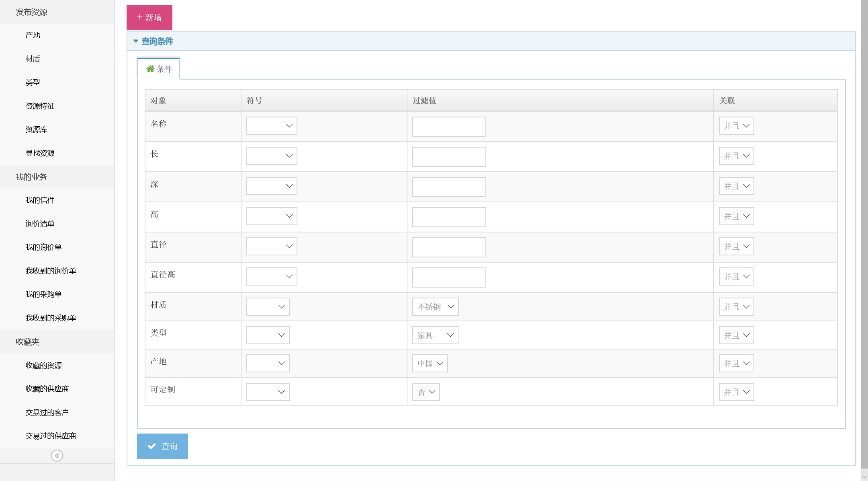Image resolution: width=868 pixels, height=481 pixels.
Task: Open the 符号 dropdown for 名称 row
Action: click(x=272, y=125)
